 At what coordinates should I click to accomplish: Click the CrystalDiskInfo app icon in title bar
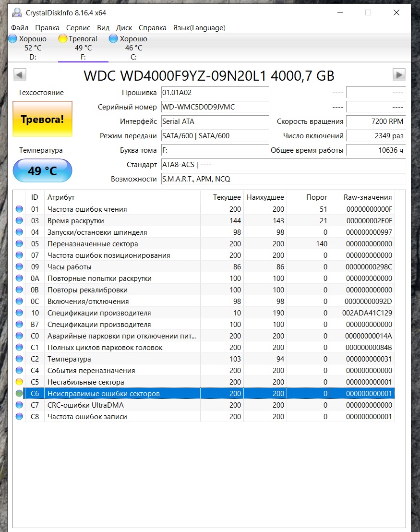click(x=16, y=13)
